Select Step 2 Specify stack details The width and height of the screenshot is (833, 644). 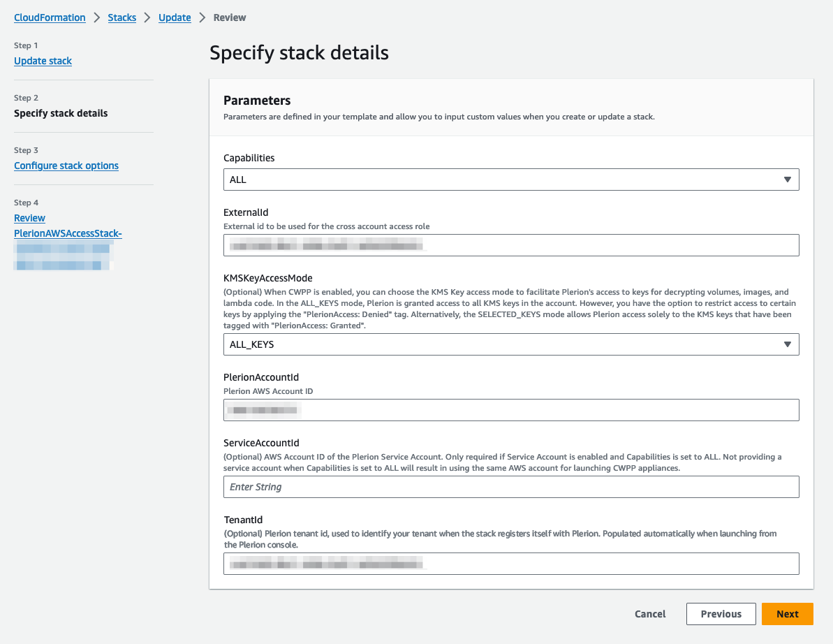[61, 113]
